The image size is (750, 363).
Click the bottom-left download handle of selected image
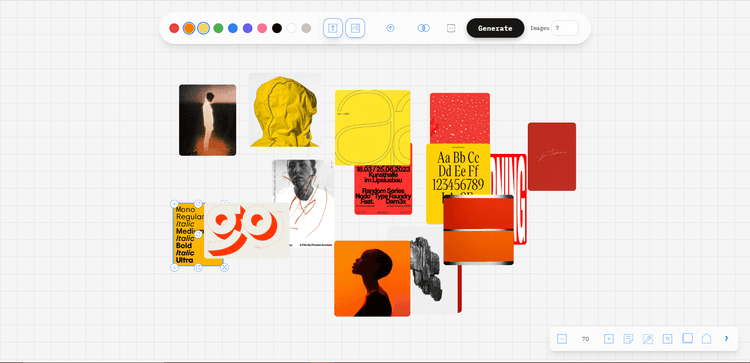[175, 267]
